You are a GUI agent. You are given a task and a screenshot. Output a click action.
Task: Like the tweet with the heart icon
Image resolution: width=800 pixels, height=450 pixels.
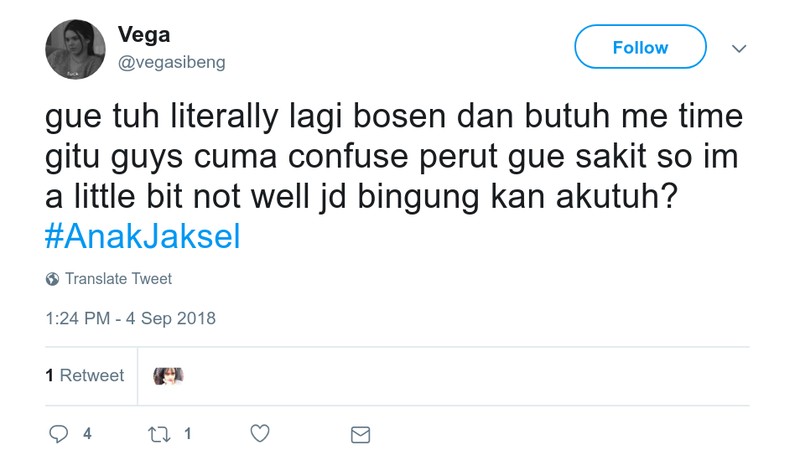point(259,434)
